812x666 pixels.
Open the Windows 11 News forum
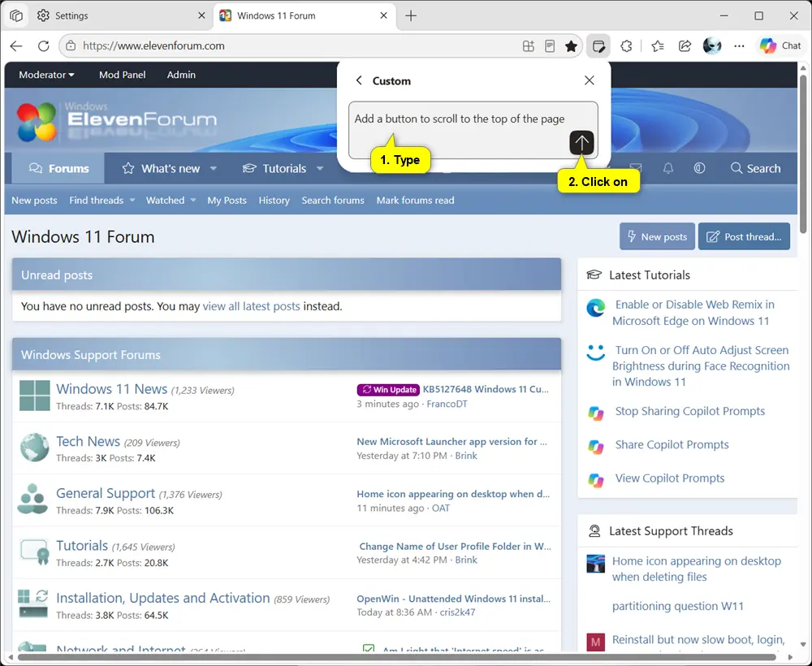tap(112, 389)
